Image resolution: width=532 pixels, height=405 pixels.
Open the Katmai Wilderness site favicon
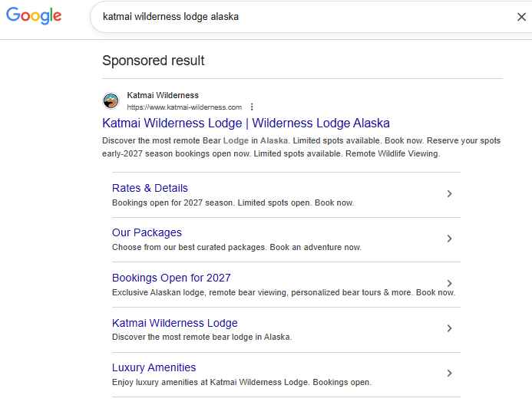pos(111,101)
